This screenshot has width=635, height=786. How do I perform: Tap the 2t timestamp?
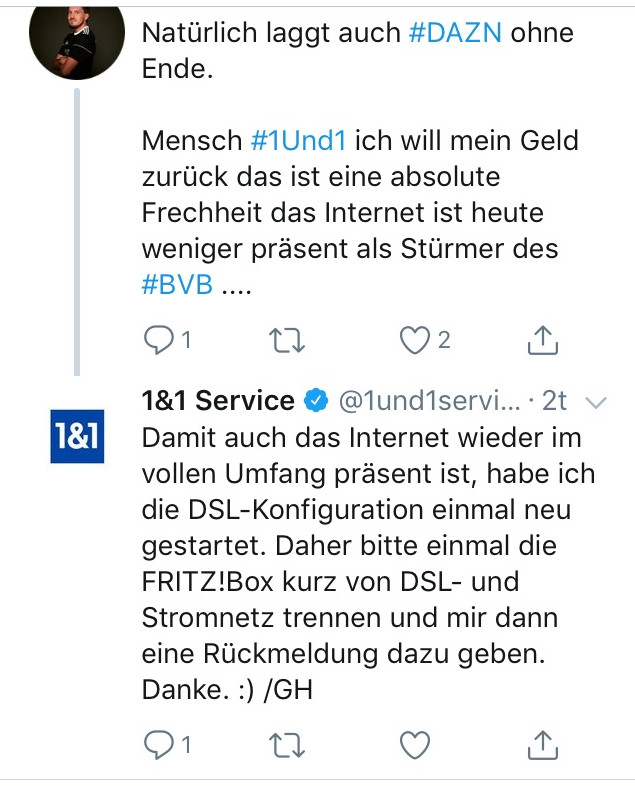click(x=554, y=402)
